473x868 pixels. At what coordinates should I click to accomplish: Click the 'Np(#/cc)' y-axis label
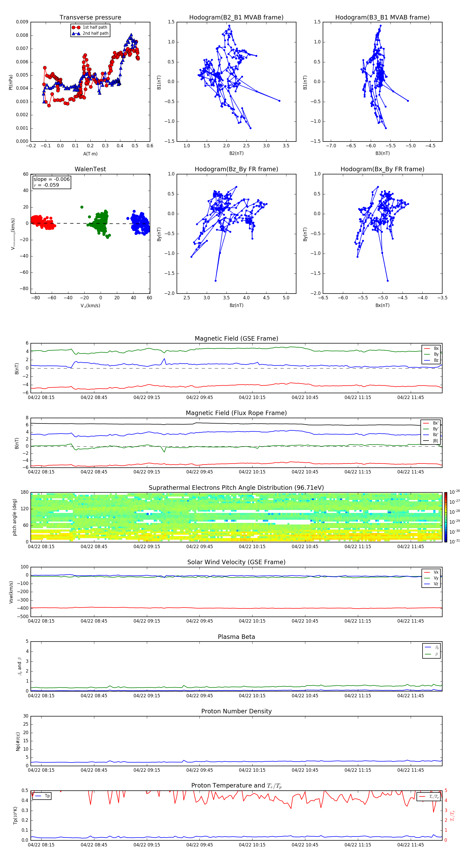point(18,741)
